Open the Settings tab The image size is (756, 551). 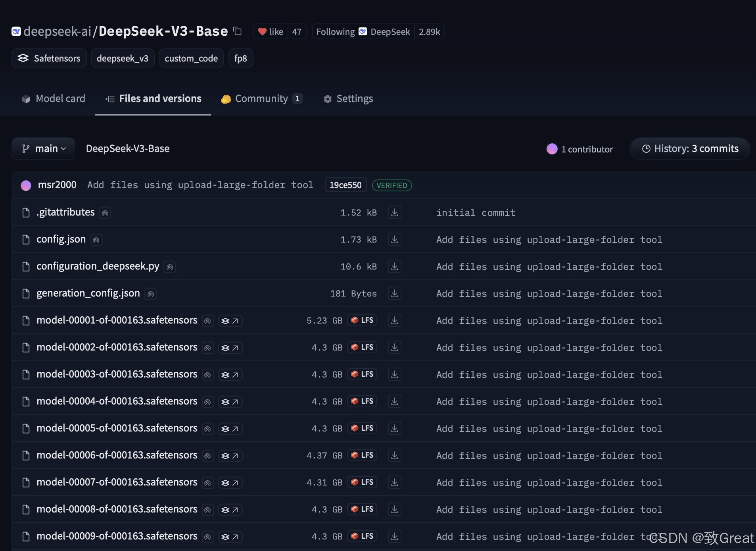[348, 98]
